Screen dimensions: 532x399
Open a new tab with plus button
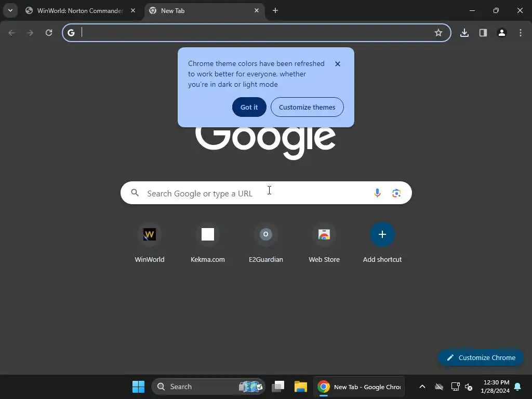pos(275,10)
